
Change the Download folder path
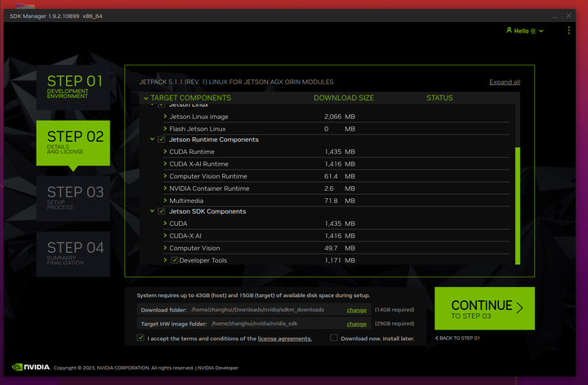357,310
